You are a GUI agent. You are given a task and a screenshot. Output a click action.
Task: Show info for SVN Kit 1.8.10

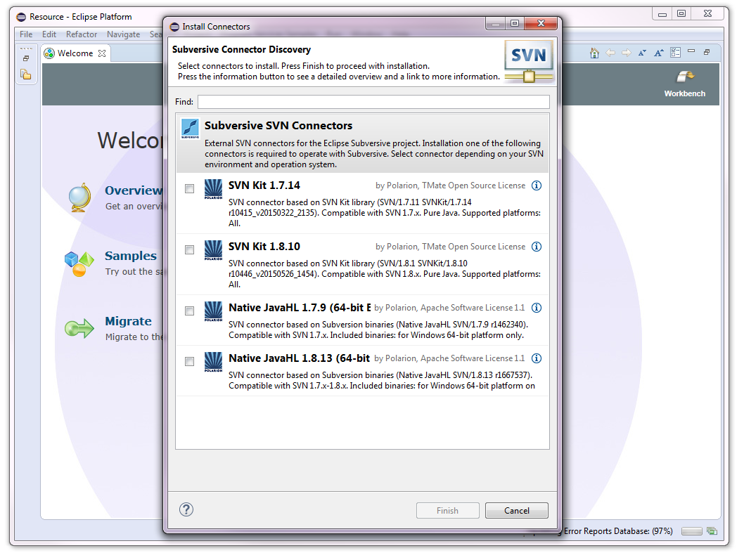point(536,247)
